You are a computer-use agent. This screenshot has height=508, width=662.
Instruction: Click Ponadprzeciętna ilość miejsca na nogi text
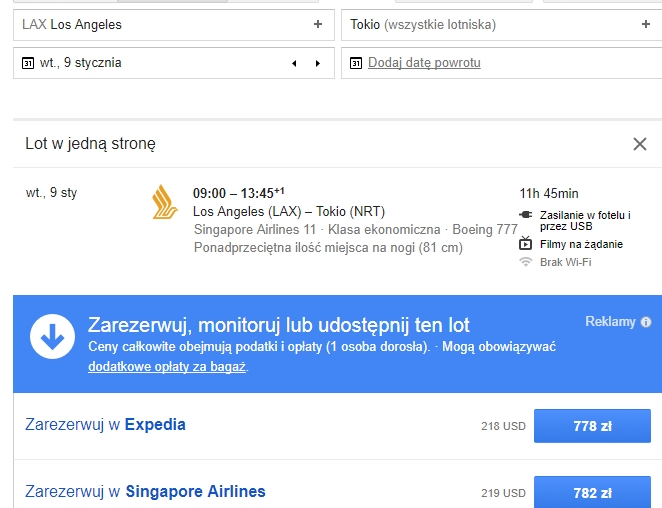tap(328, 247)
